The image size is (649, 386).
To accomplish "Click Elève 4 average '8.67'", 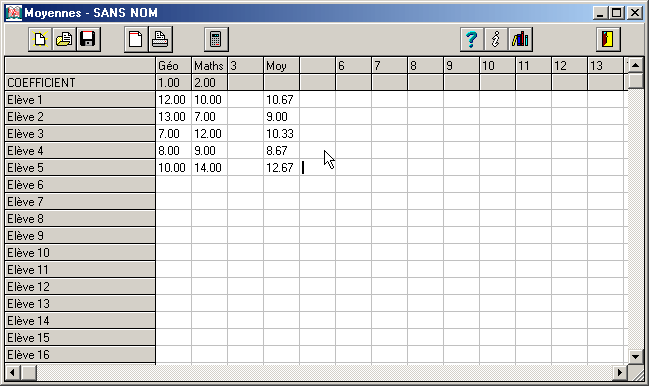I will tap(281, 151).
